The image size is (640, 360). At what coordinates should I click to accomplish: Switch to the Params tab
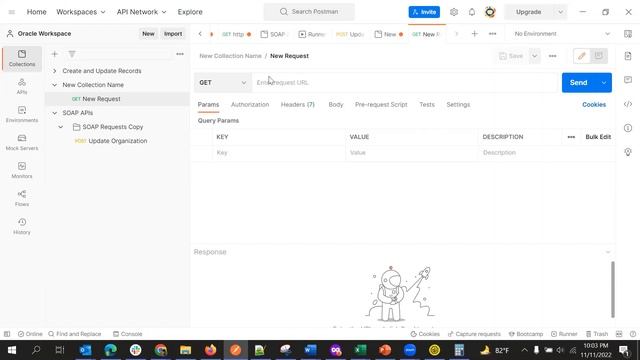(208, 104)
